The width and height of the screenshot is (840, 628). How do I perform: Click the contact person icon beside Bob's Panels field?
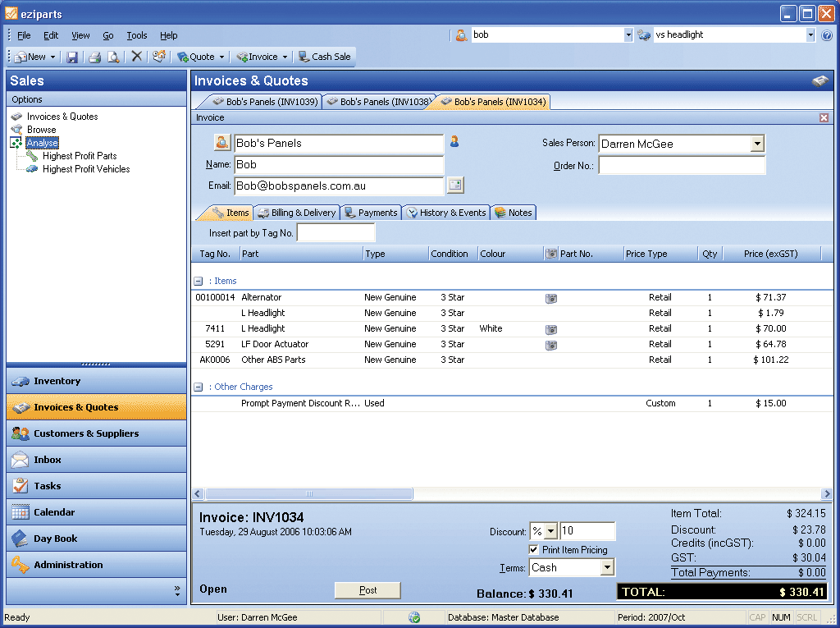(454, 141)
